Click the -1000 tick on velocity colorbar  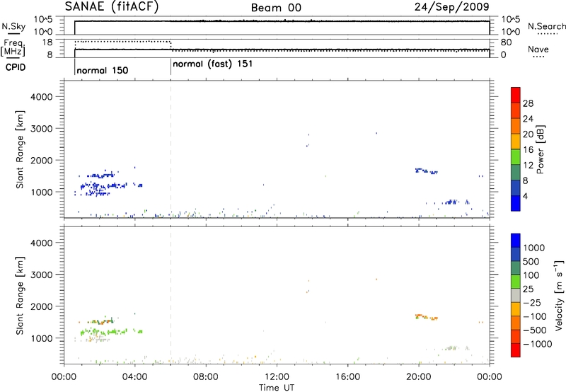point(537,344)
